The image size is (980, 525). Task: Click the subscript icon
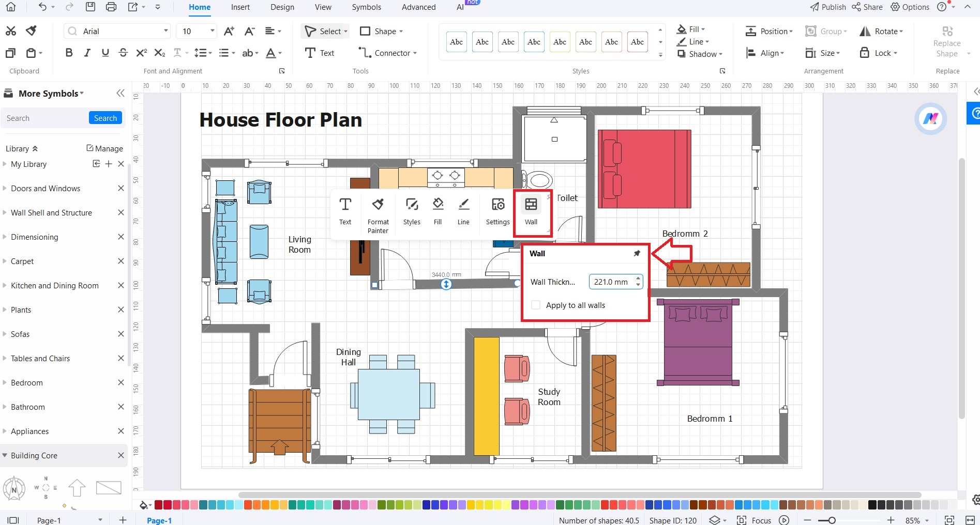160,53
